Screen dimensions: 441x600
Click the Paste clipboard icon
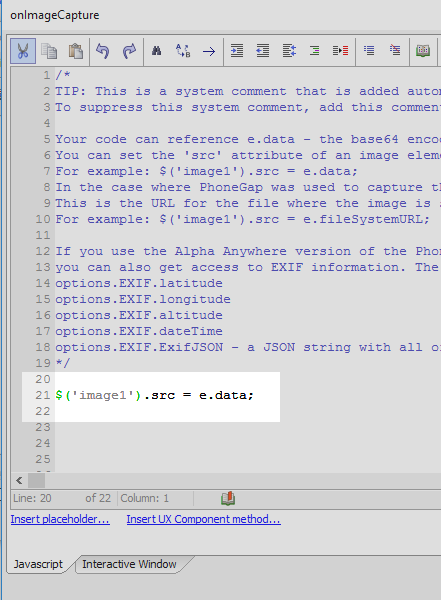[76, 51]
